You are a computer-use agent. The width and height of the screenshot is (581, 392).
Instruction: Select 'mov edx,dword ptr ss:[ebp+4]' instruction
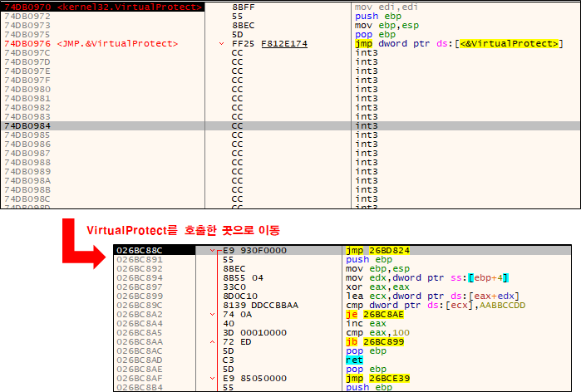(427, 277)
